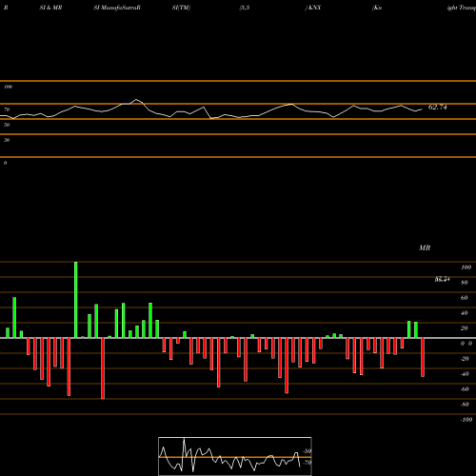
Task: Click the last red MR histogram bar
Action: click(x=423, y=357)
